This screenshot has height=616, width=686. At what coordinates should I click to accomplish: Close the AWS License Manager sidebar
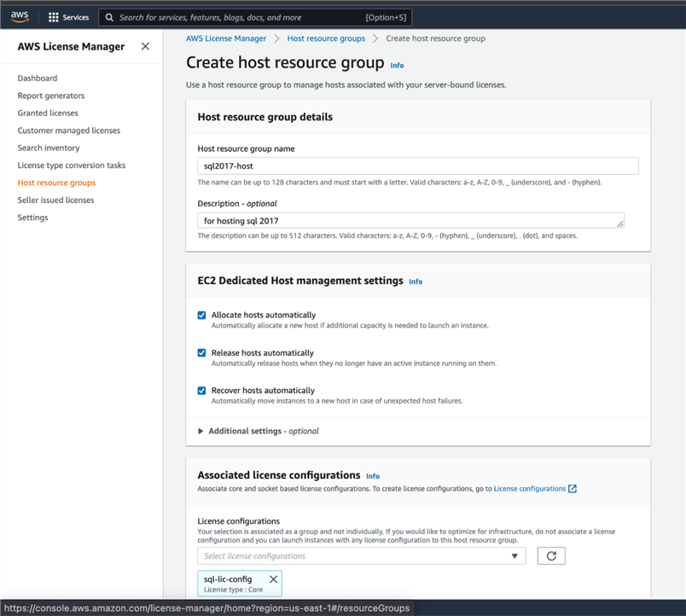[x=145, y=47]
